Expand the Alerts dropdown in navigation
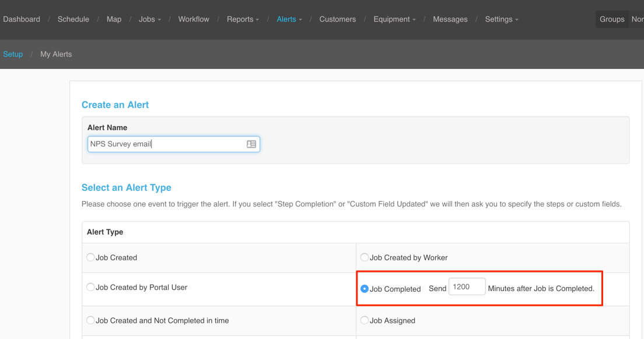The width and height of the screenshot is (644, 339). [x=289, y=19]
